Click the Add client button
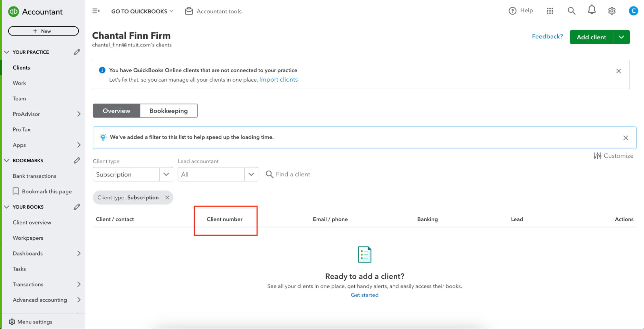Image resolution: width=644 pixels, height=329 pixels. [x=591, y=37]
